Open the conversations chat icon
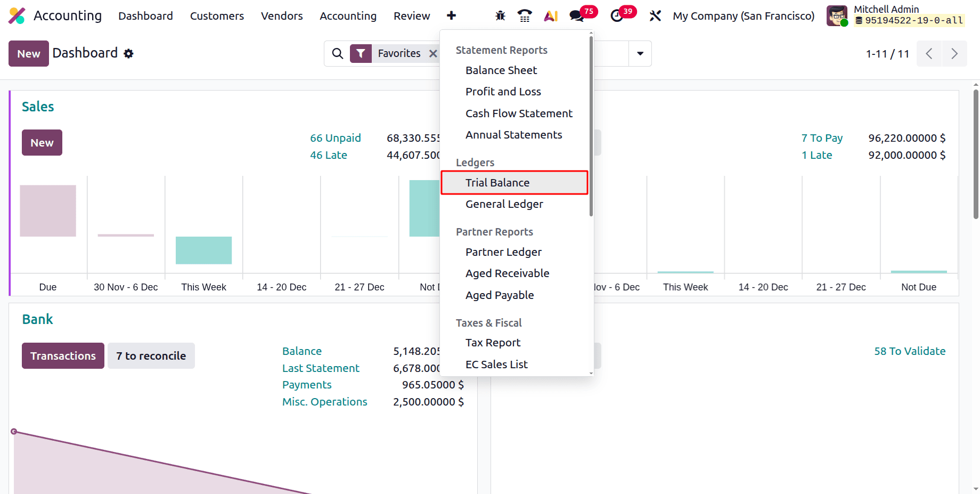The height and width of the screenshot is (494, 980). coord(577,16)
